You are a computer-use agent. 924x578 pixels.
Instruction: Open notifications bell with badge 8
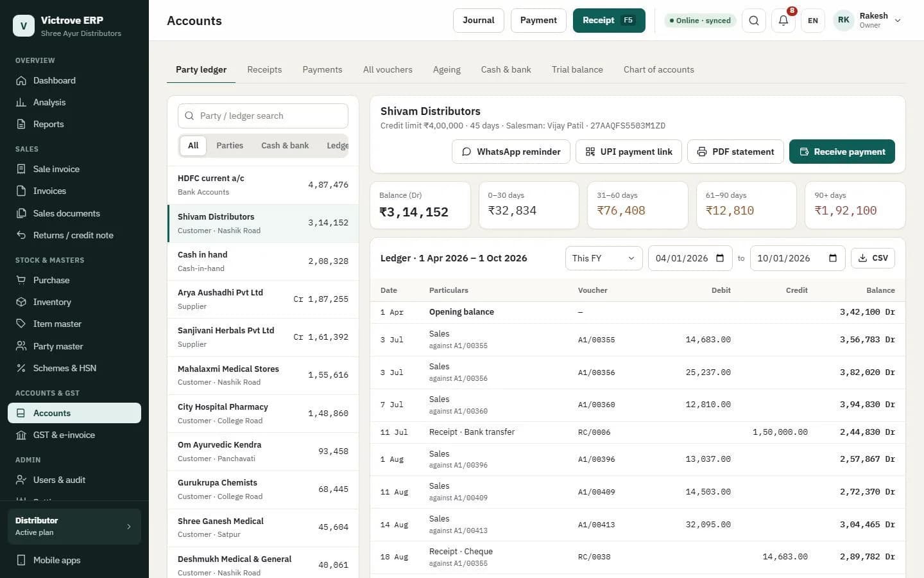pos(783,21)
